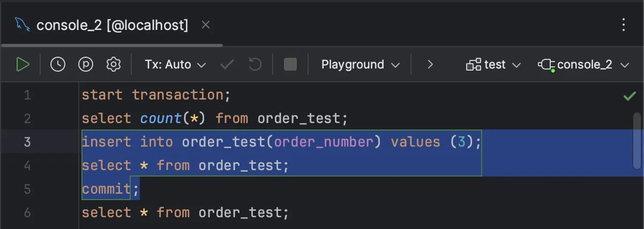The image size is (644, 229).
Task: Expand the toolbar chevron for more actions
Action: (430, 65)
